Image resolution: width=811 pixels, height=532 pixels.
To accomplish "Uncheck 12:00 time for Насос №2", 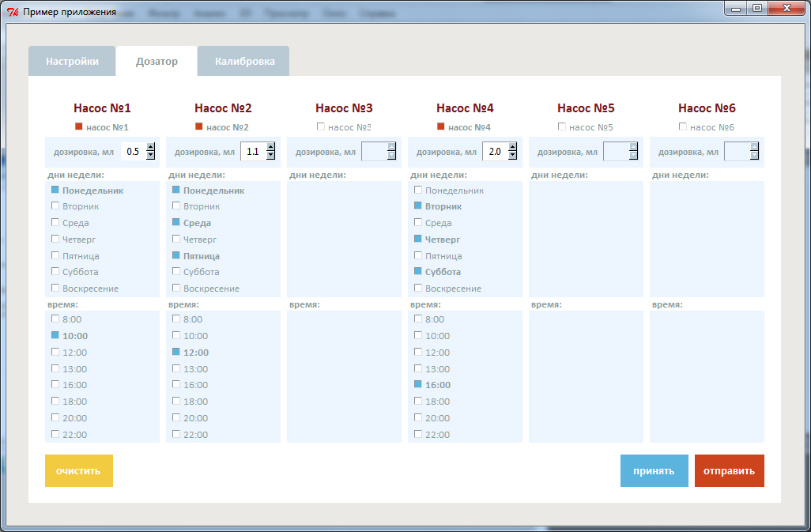I will [x=176, y=352].
